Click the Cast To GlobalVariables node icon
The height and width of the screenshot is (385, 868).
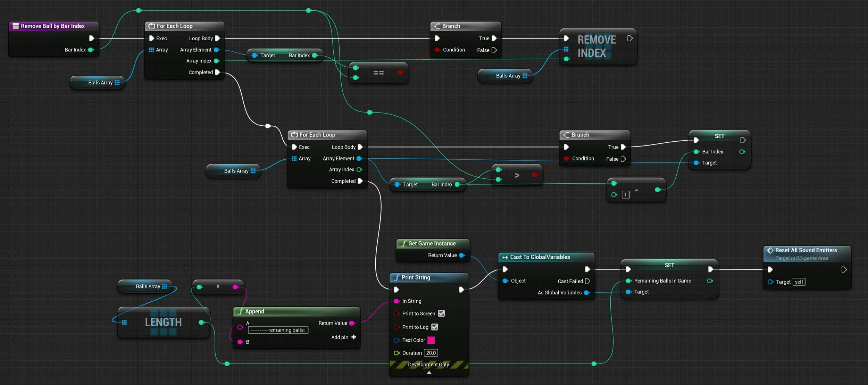(505, 257)
